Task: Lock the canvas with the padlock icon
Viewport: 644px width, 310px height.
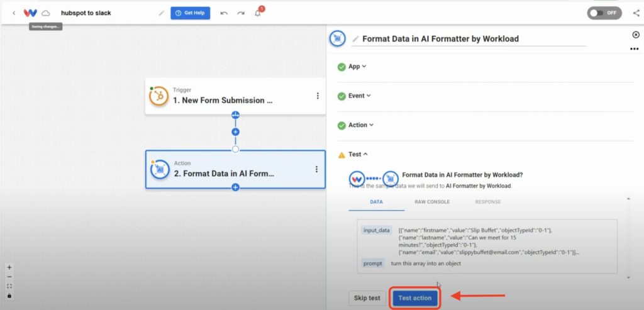Action: click(x=9, y=296)
